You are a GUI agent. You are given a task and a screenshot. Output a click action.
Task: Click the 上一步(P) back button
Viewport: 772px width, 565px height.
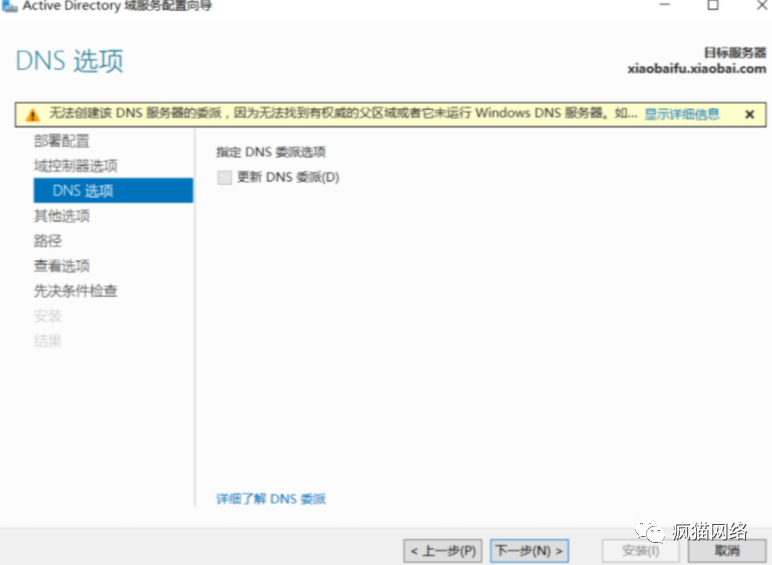pyautogui.click(x=443, y=551)
